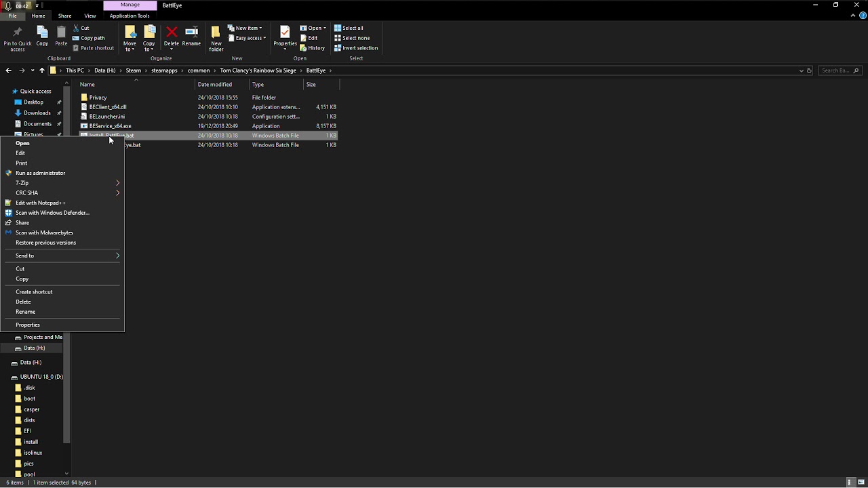Image resolution: width=868 pixels, height=488 pixels.
Task: Click the Forward navigation arrow
Action: point(22,70)
